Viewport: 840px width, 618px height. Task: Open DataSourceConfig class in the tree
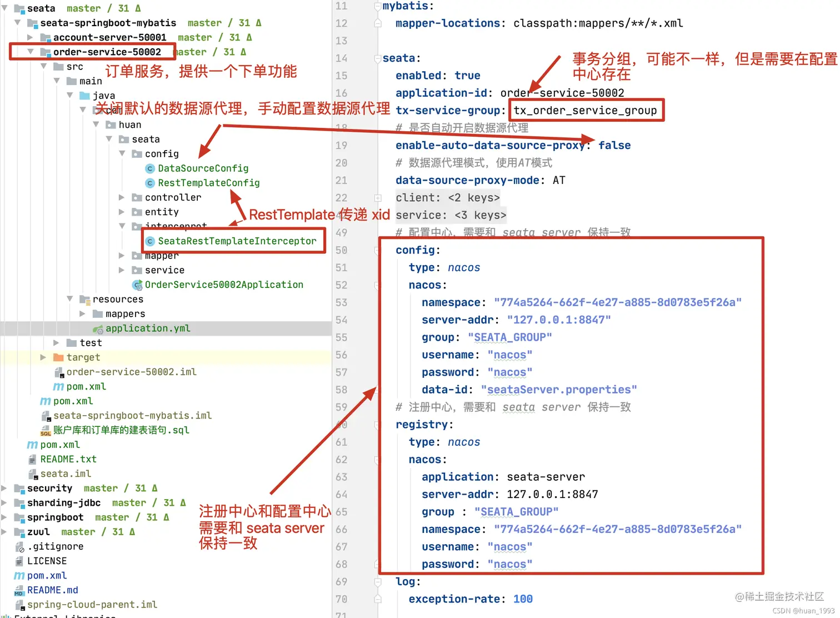(x=203, y=168)
